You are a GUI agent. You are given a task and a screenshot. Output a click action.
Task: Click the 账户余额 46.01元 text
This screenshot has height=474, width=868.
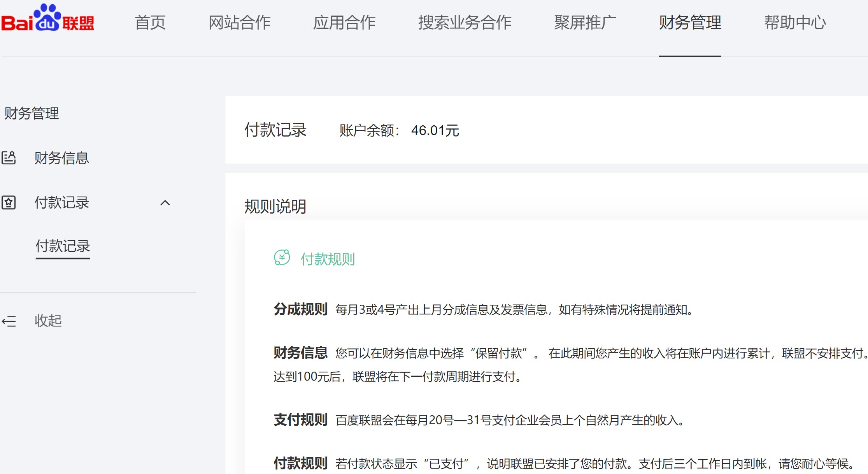(x=399, y=131)
